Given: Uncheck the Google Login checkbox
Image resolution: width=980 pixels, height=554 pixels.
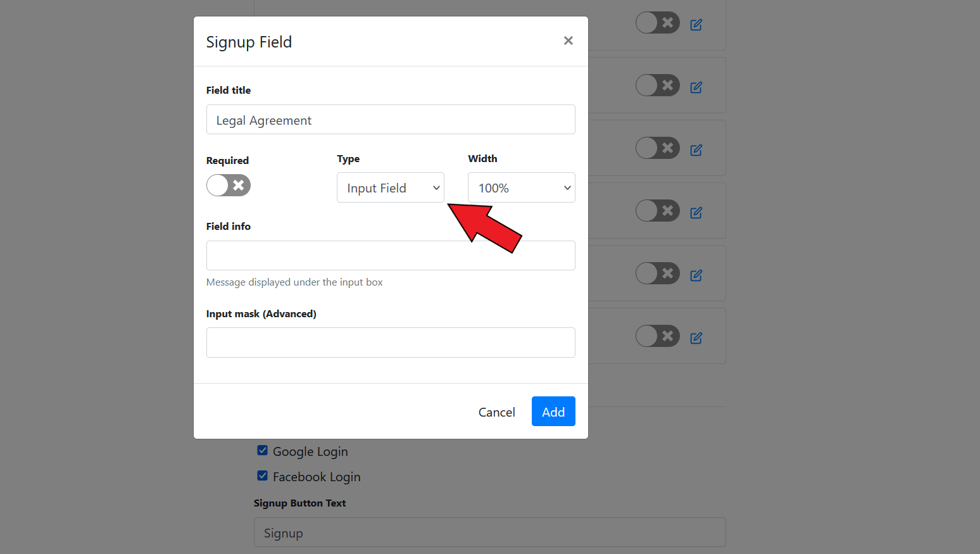Looking at the screenshot, I should (262, 451).
